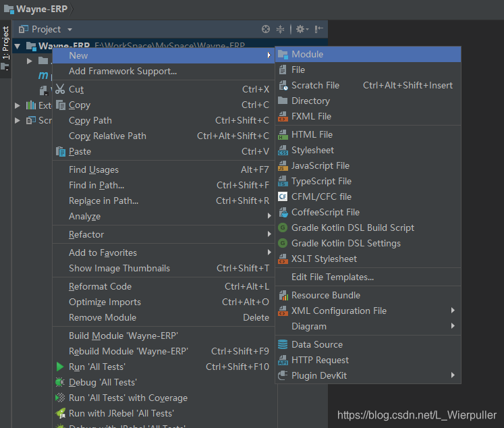The width and height of the screenshot is (504, 428).
Task: Expand the Scratches node in the tree
Action: (18, 121)
